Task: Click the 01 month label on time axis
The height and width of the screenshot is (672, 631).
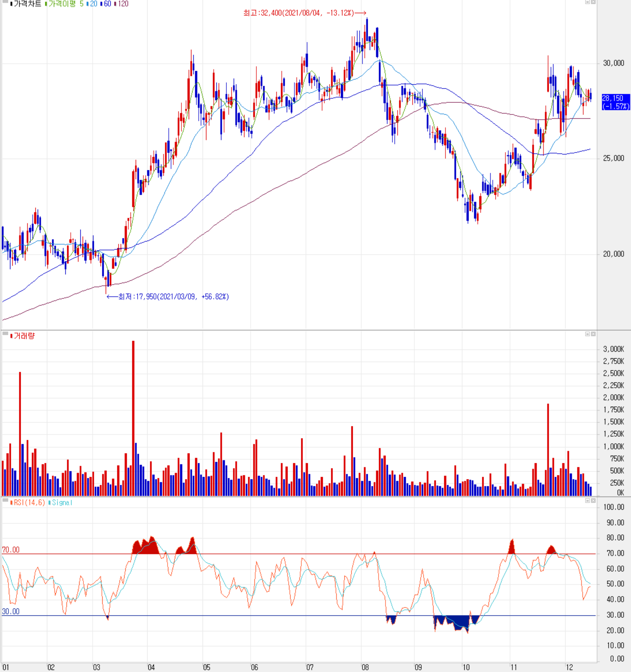Action: (5, 667)
